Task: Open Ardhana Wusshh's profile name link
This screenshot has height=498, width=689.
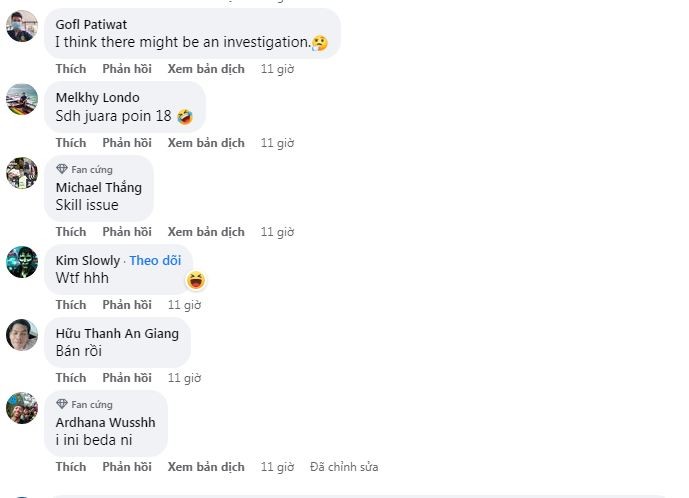Action: coord(105,422)
